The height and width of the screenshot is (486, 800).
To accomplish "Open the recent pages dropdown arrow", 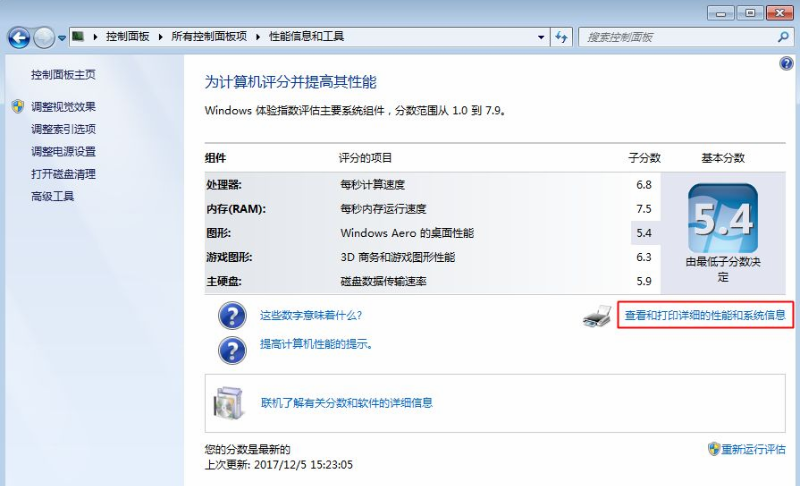I will coord(62,37).
